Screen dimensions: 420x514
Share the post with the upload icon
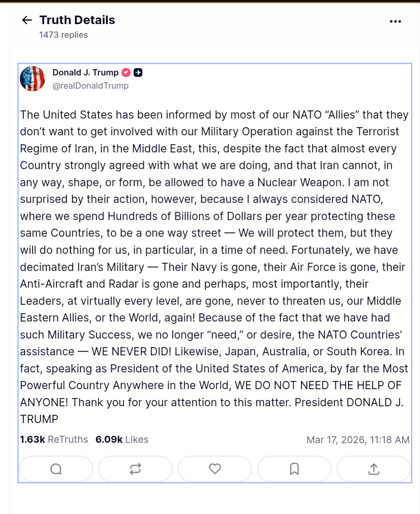coord(374,469)
